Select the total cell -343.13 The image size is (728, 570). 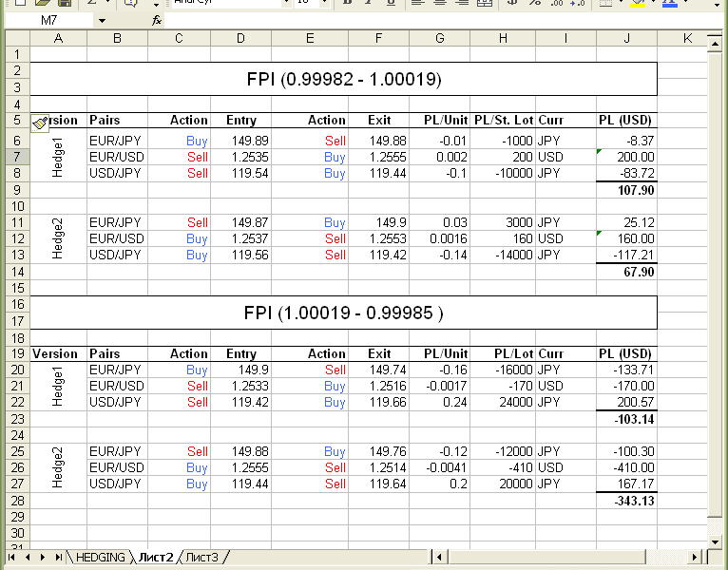pyautogui.click(x=627, y=501)
